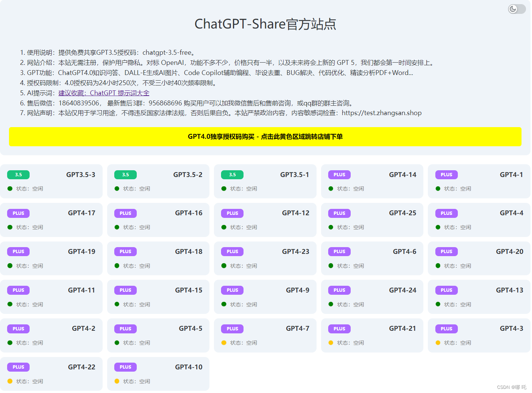Toggle the dark mode switch
This screenshot has width=532, height=393.
coord(517,9)
